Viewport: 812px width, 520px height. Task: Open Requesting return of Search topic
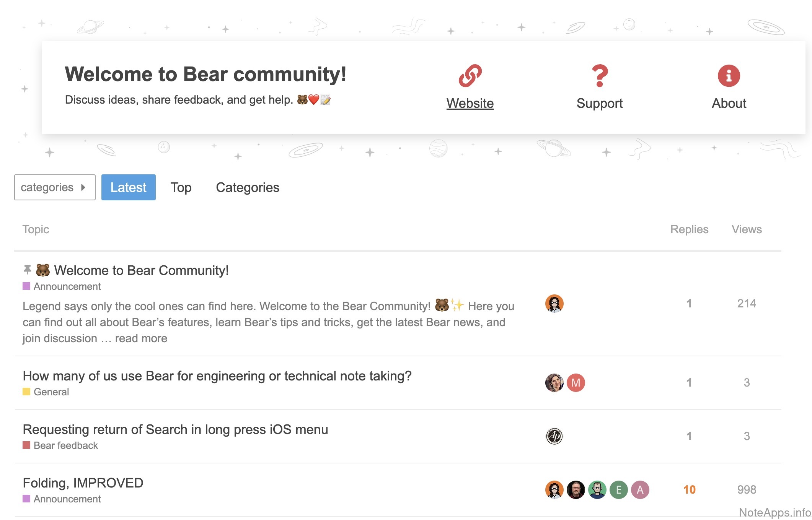[x=175, y=429]
